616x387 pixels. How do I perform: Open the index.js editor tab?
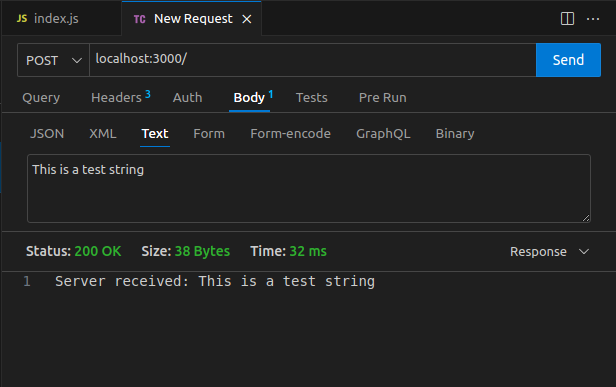click(x=62, y=18)
